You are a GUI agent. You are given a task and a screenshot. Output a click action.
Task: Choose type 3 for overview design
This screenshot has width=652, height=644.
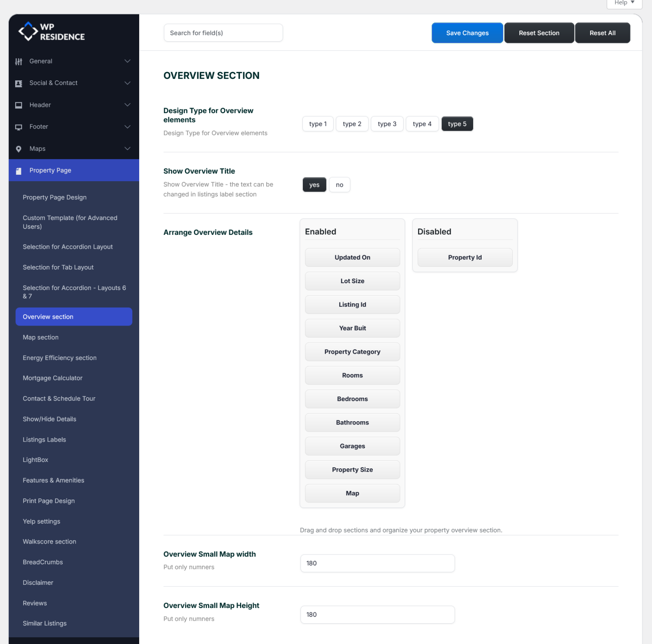coord(387,124)
